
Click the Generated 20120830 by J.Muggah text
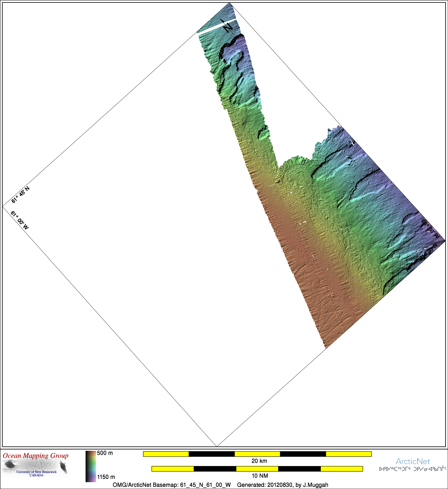click(x=283, y=485)
